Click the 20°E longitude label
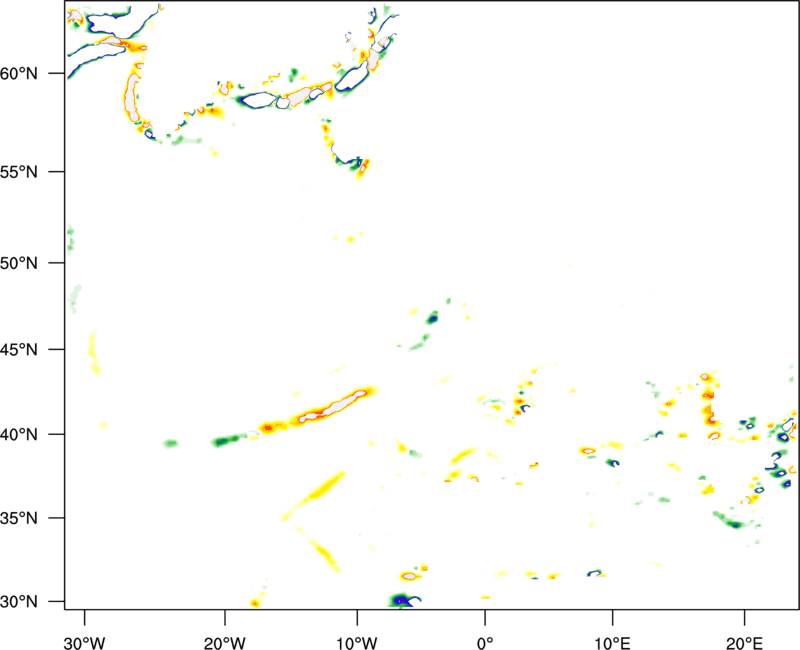 click(x=744, y=643)
